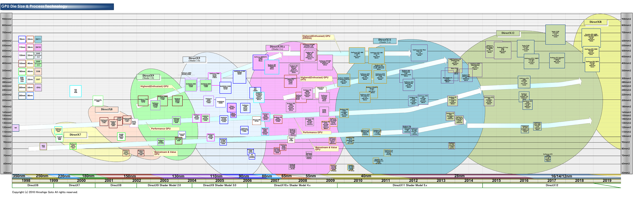644x197 pixels.
Task: Click year 1998 on the timeline
Action: coord(26,180)
